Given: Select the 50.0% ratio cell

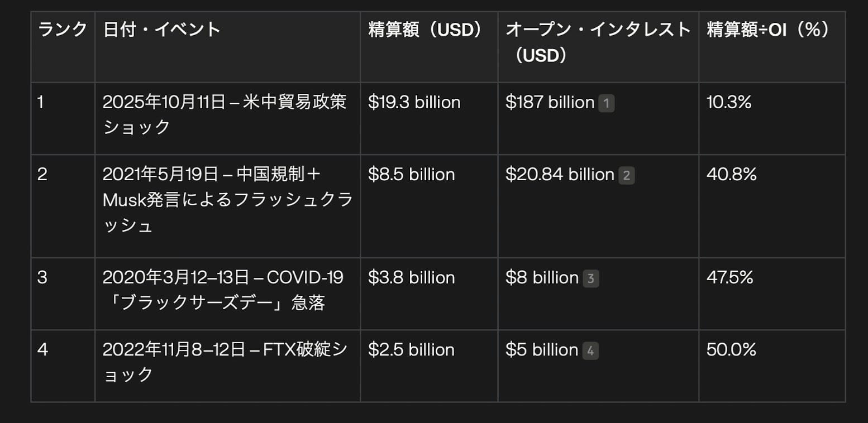Looking at the screenshot, I should click(x=731, y=350).
